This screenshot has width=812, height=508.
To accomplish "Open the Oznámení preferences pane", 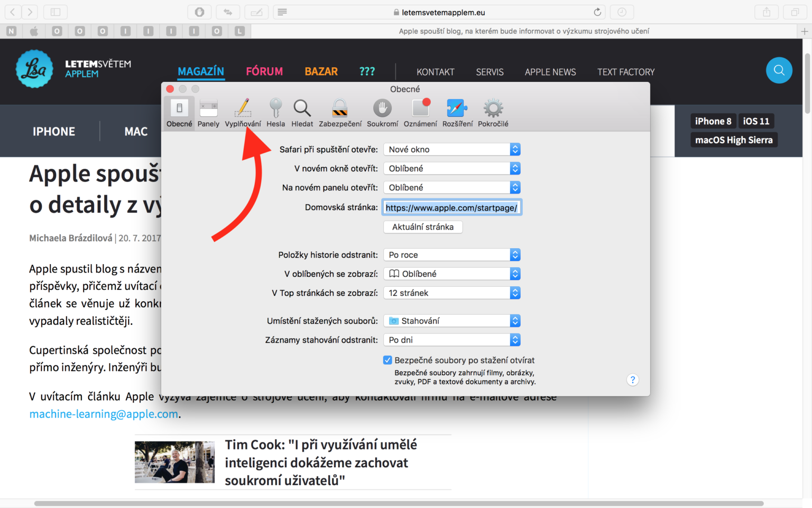I will (x=420, y=113).
